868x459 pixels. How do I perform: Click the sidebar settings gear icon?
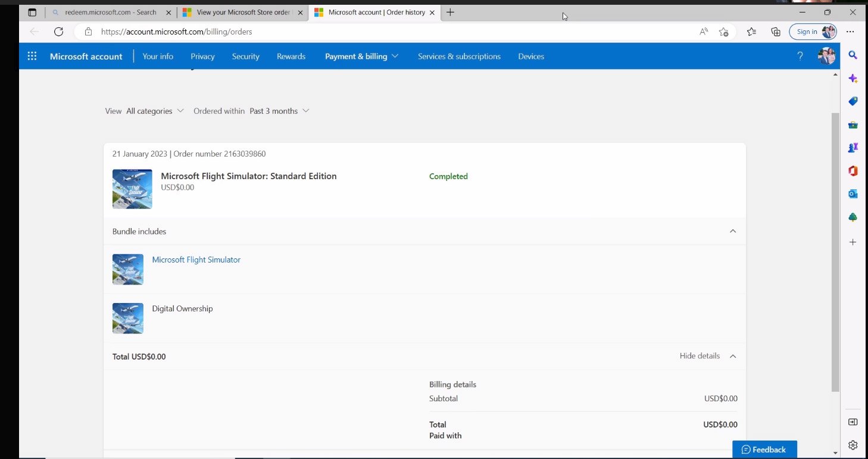pos(853,445)
